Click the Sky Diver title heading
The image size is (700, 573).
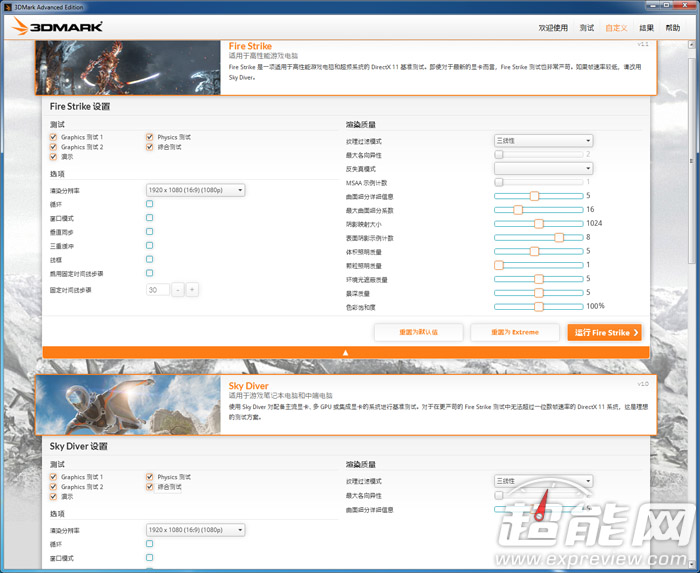(249, 386)
